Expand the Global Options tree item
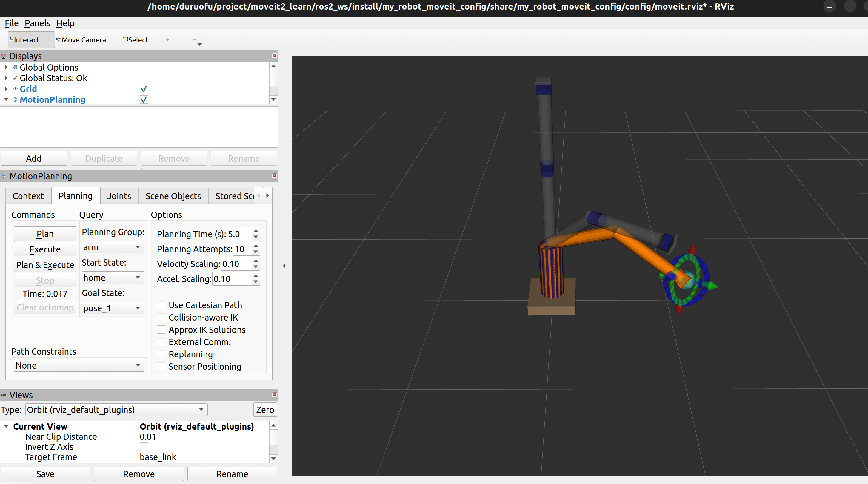The height and width of the screenshot is (484, 868). coord(6,68)
